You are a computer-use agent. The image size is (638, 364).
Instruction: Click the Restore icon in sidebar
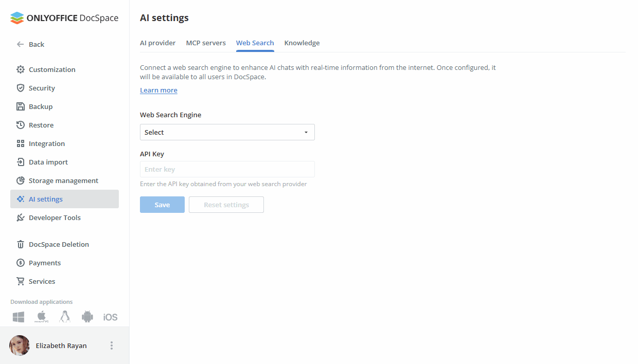coord(20,125)
